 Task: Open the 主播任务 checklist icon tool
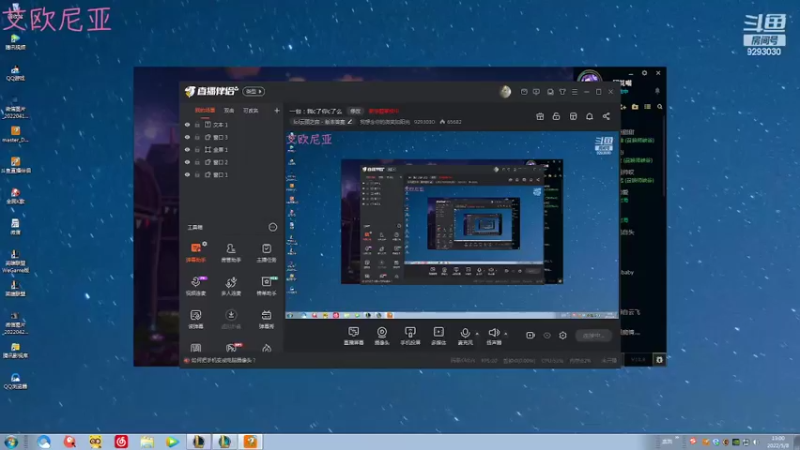(266, 253)
